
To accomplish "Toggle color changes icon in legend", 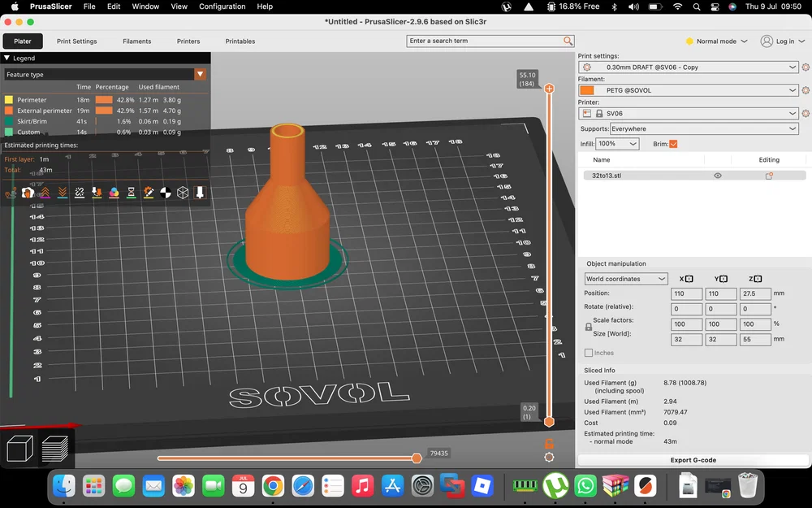I will tap(114, 193).
